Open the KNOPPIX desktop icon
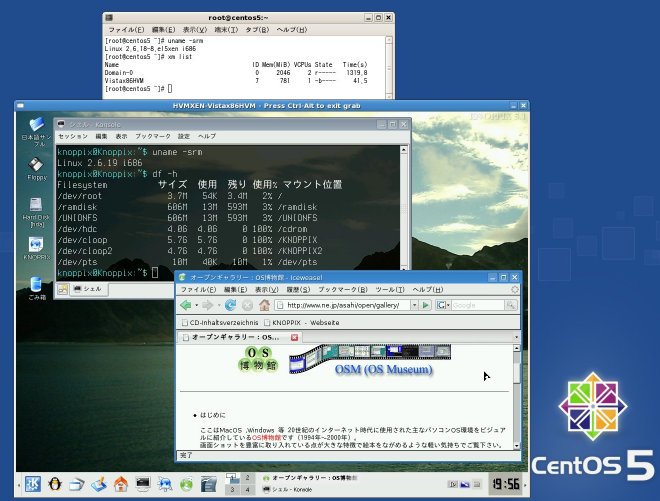 pos(36,248)
